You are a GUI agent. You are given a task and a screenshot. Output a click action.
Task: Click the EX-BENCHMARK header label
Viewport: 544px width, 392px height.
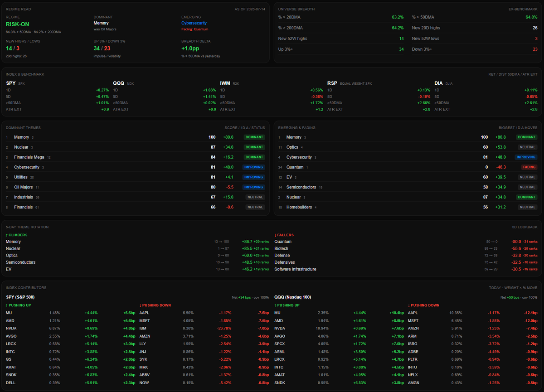point(523,9)
